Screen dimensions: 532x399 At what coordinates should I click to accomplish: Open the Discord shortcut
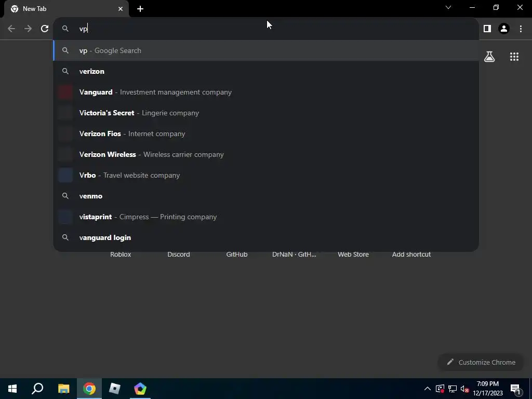click(x=179, y=255)
